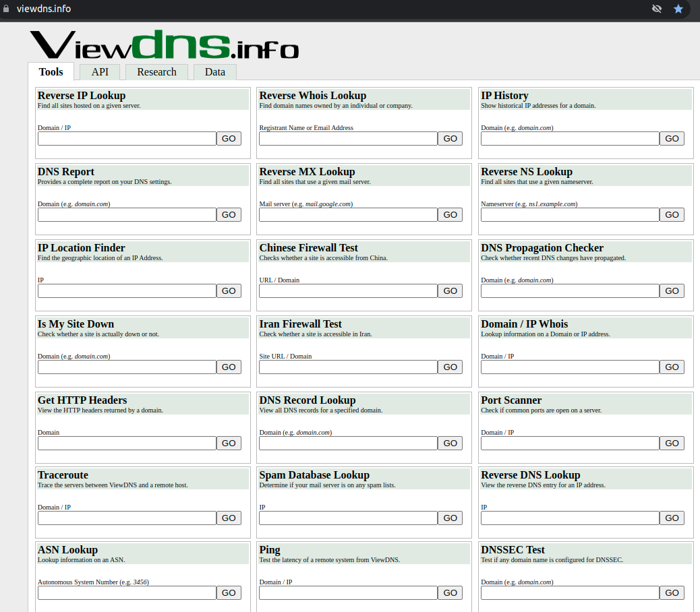Click GO for IP Location Finder

pyautogui.click(x=229, y=290)
